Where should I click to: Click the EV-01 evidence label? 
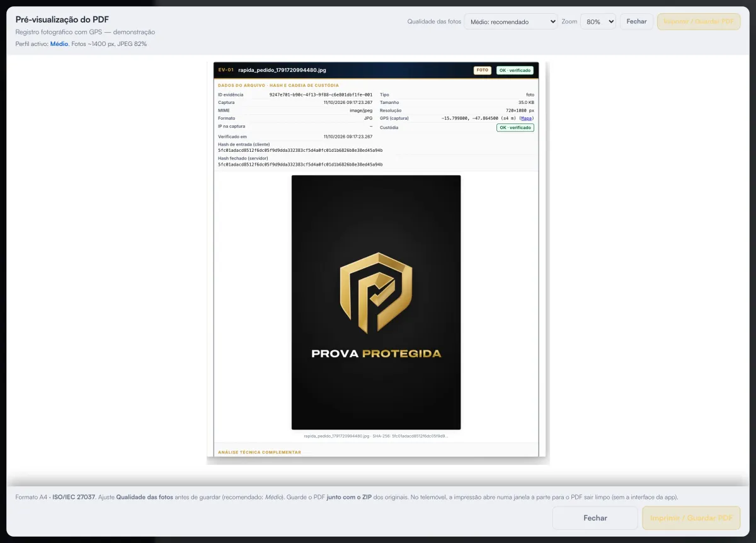pyautogui.click(x=226, y=70)
